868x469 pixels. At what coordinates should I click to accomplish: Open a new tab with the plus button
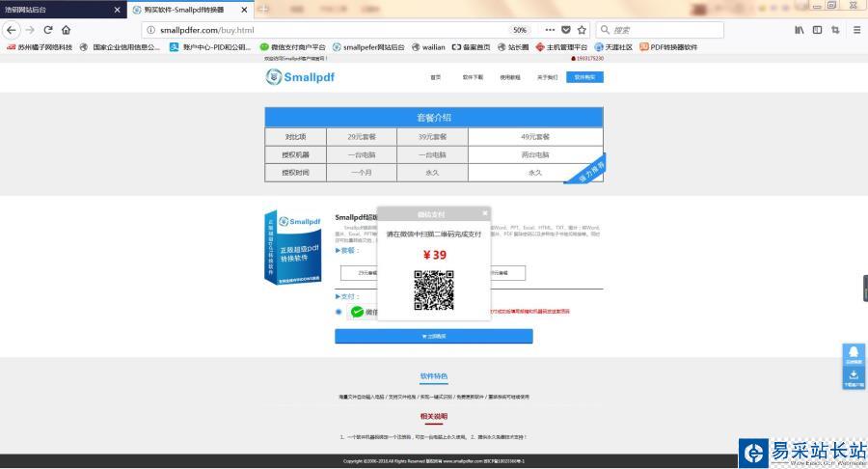tap(263, 10)
